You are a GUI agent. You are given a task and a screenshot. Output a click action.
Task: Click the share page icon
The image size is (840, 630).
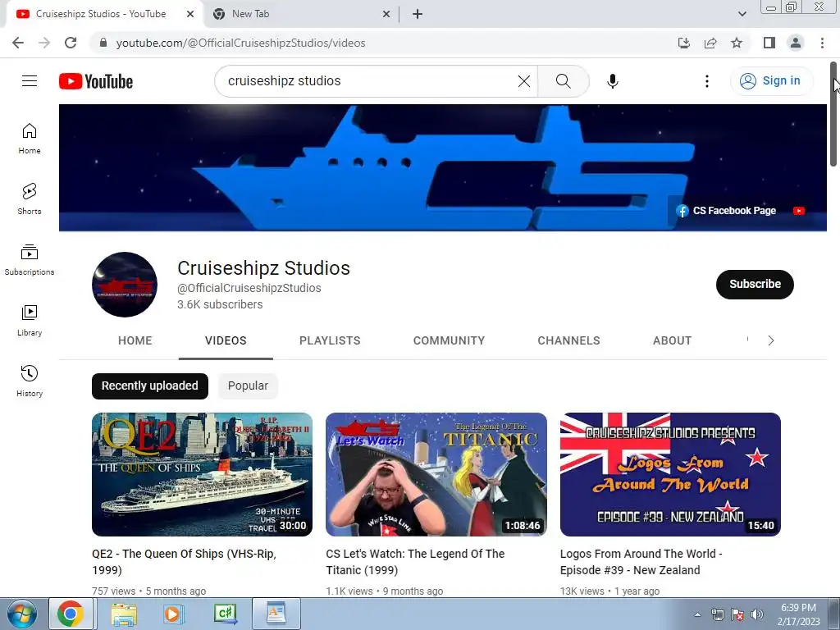tap(710, 43)
